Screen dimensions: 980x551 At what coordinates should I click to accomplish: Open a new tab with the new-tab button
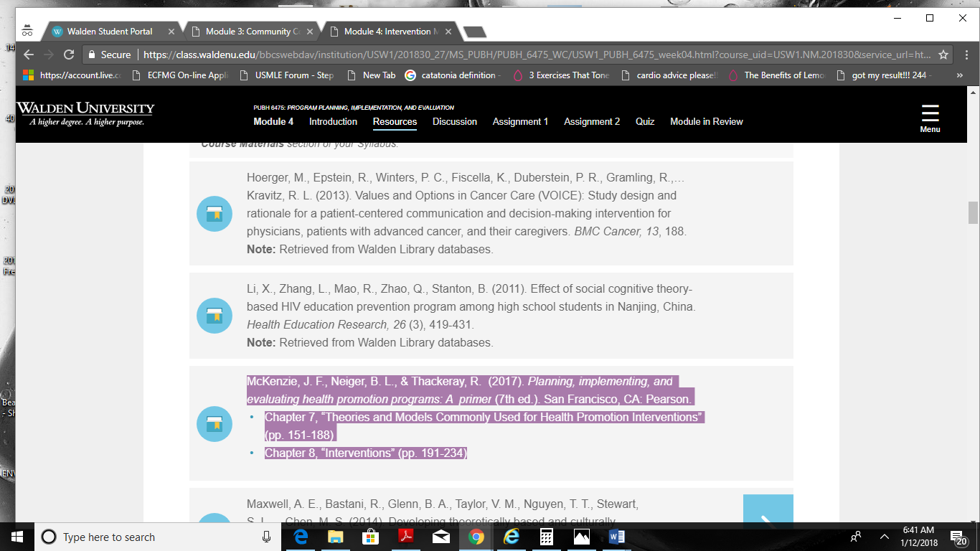tap(475, 32)
